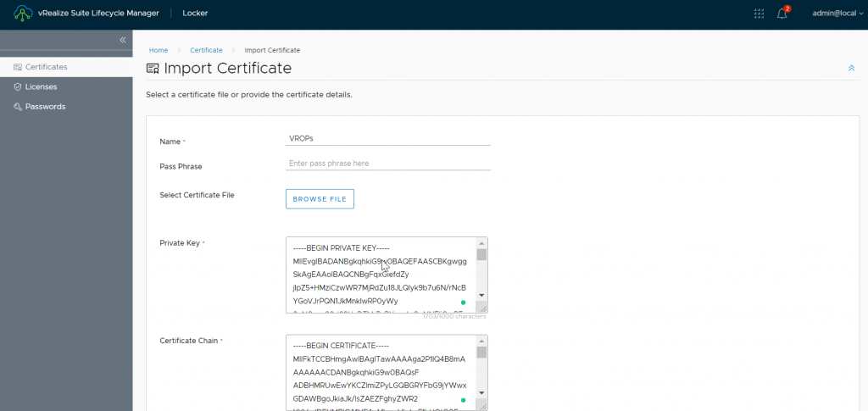This screenshot has height=411, width=868.
Task: Click the Certificates sidebar icon
Action: pos(17,67)
